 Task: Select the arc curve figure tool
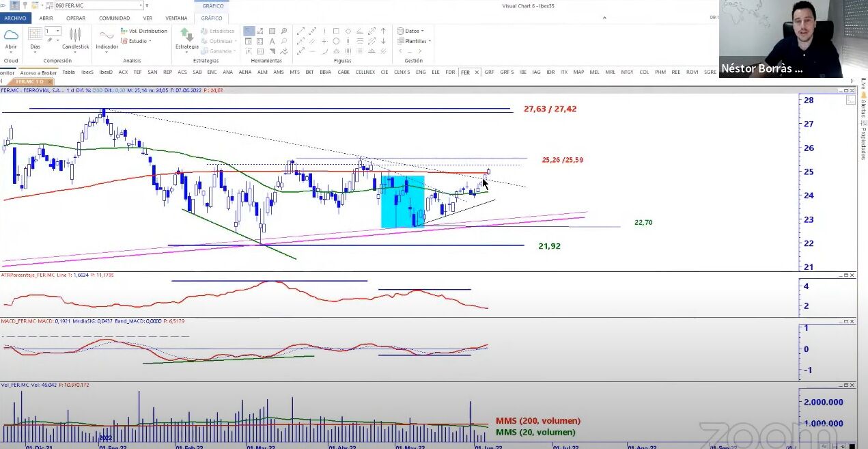[x=324, y=51]
